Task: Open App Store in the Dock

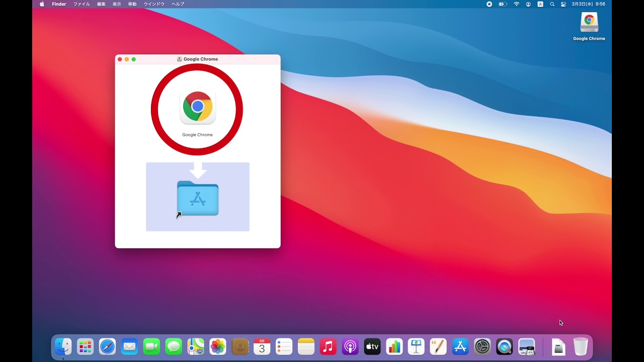Action: coord(460,346)
